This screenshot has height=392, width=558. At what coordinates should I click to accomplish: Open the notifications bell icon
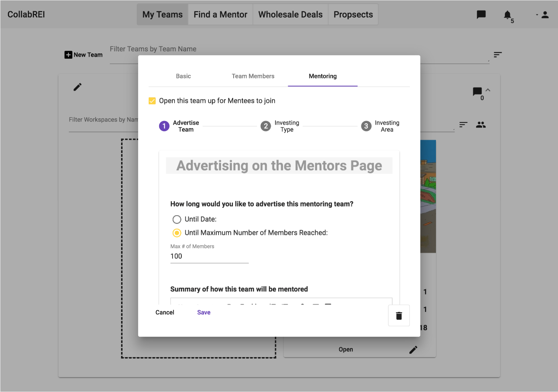pos(507,15)
